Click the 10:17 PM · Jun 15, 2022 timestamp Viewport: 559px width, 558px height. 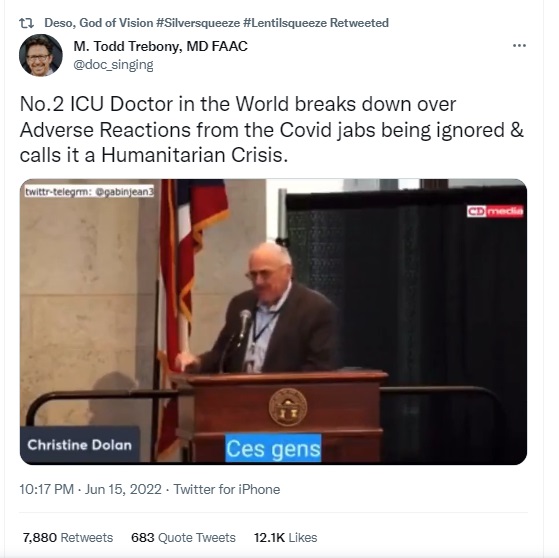[90, 489]
